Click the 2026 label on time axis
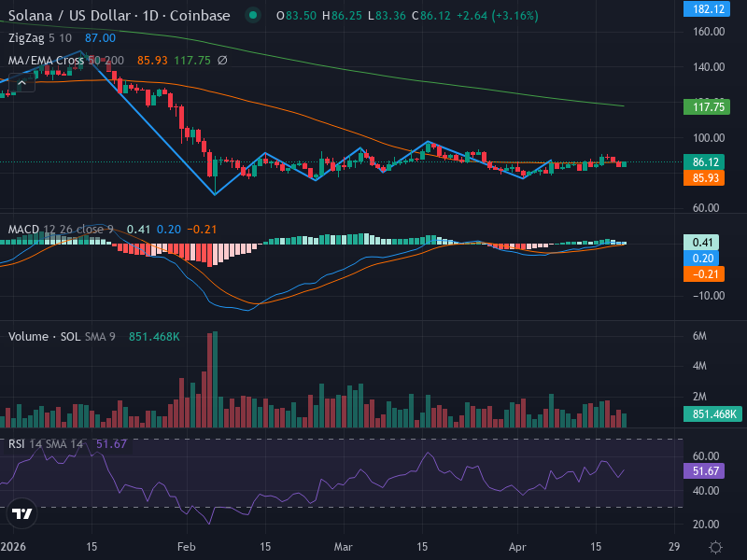 tap(13, 547)
